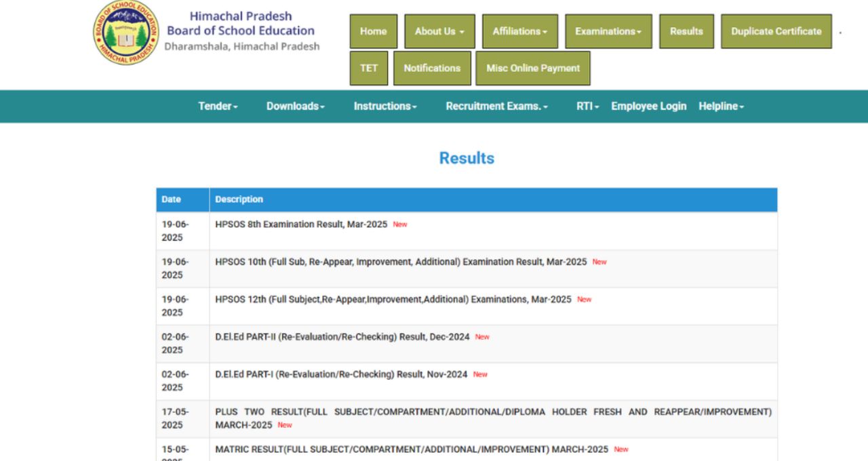Image resolution: width=868 pixels, height=461 pixels.
Task: Open the Recruitment Exams. dropdown
Action: click(497, 106)
